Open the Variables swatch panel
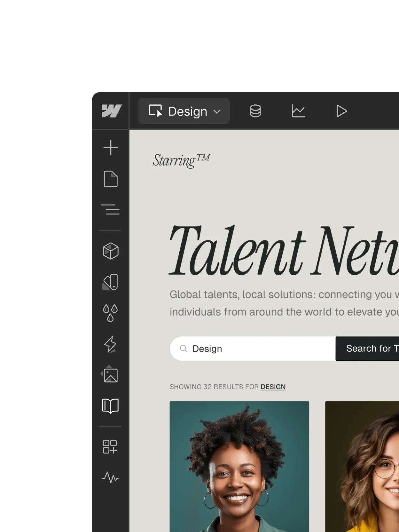The width and height of the screenshot is (399, 532). point(111,282)
